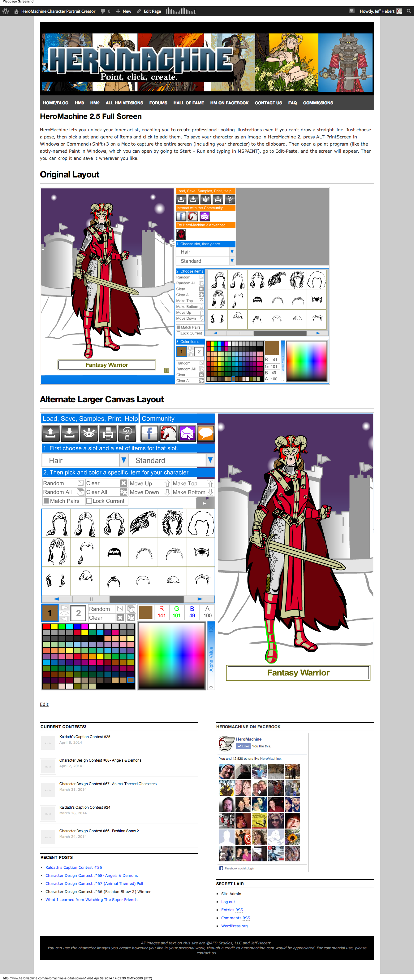Expand the large Hair slot dropdown
Image resolution: width=414 pixels, height=980 pixels.
pos(85,460)
